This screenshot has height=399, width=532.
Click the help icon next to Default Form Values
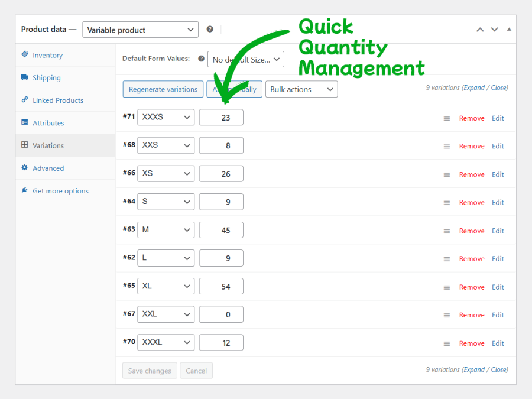pyautogui.click(x=201, y=59)
